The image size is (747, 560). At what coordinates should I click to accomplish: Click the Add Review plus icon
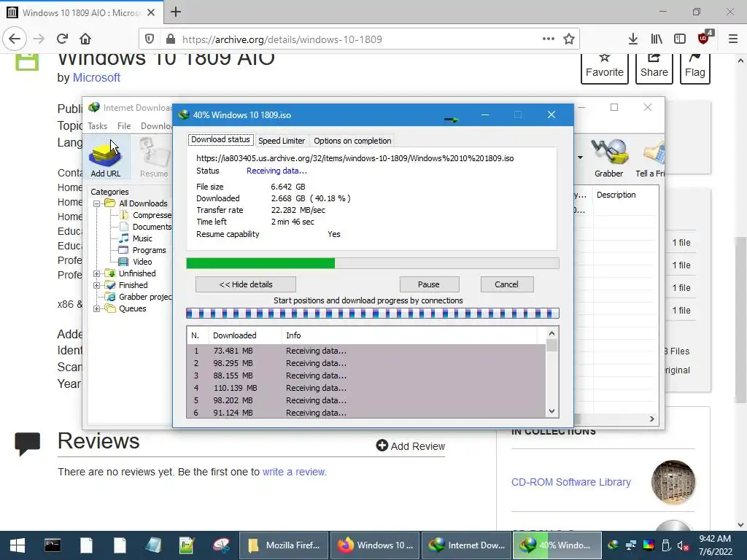point(382,446)
